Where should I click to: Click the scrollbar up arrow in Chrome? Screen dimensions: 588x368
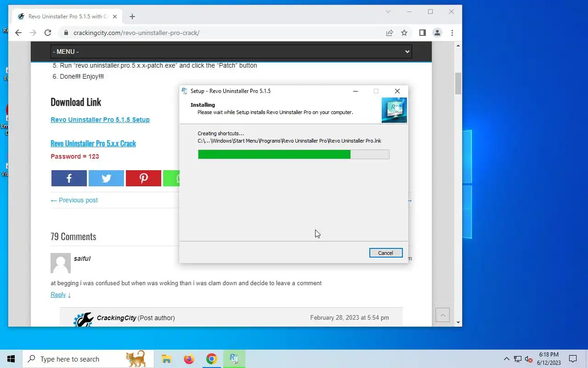(x=458, y=46)
